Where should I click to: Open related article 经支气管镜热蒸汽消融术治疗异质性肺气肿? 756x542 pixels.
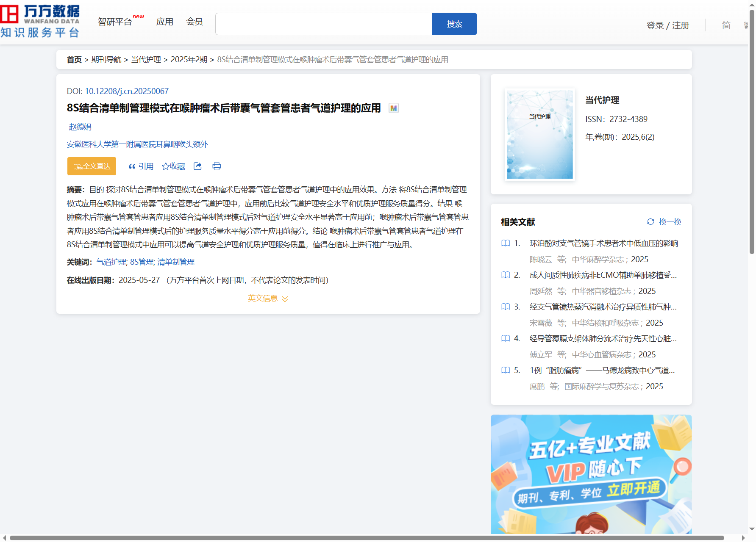pos(603,307)
